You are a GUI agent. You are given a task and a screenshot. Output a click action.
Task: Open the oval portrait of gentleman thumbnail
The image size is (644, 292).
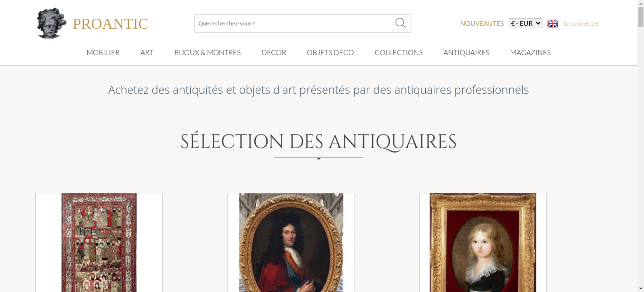tap(291, 242)
